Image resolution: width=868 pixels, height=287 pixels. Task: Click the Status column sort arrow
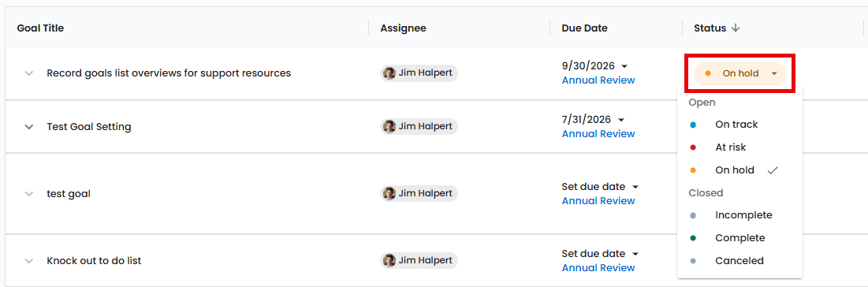pos(735,28)
